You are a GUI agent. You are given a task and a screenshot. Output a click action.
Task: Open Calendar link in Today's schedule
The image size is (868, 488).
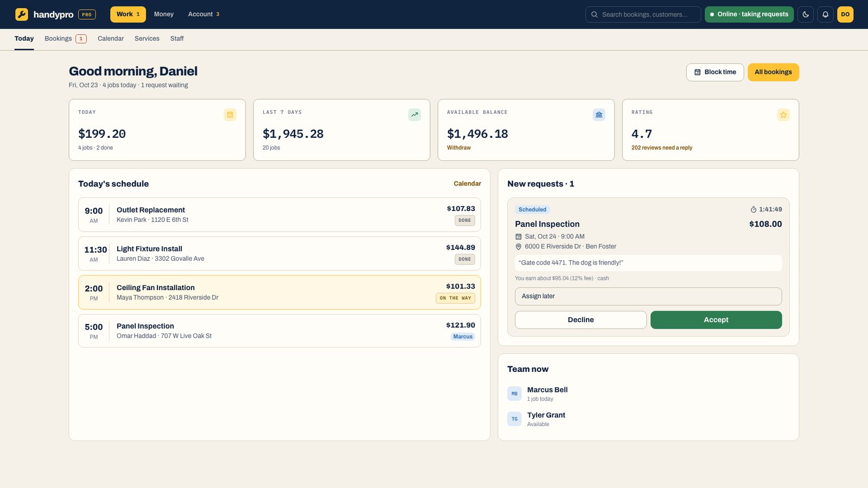click(467, 184)
